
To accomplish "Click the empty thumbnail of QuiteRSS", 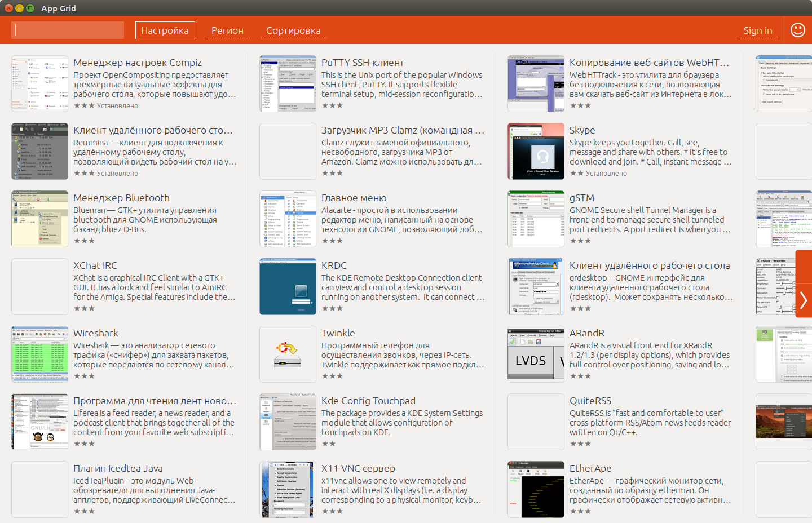I will (x=536, y=422).
